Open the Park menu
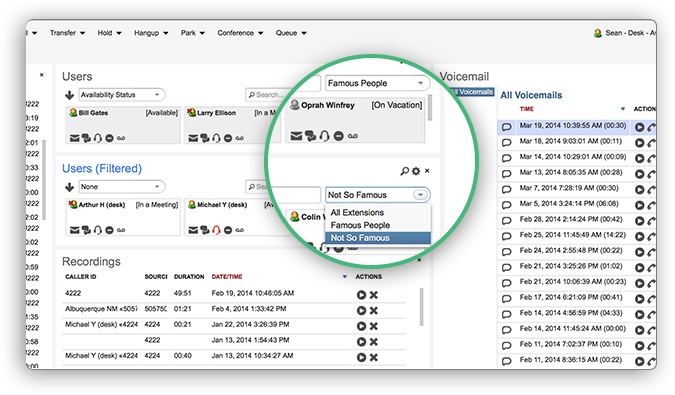 [x=192, y=33]
